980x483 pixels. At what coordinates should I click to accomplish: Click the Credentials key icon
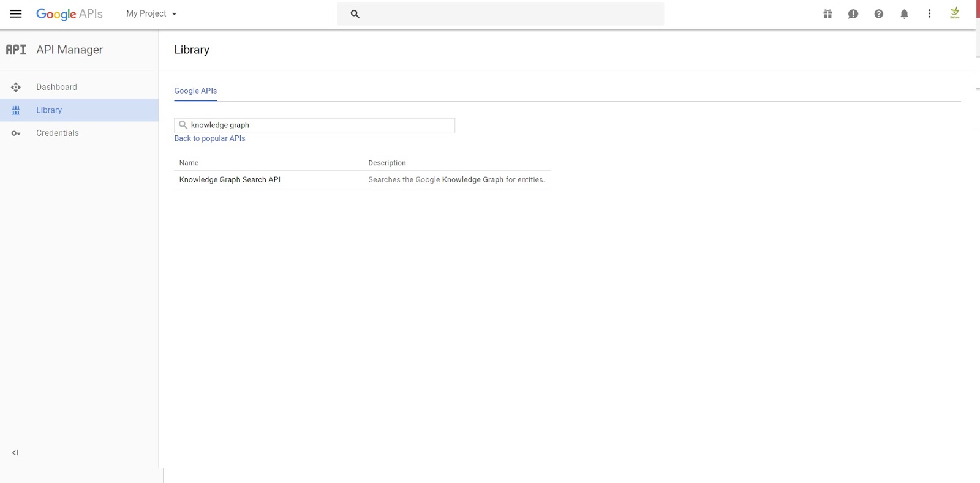[x=16, y=133]
